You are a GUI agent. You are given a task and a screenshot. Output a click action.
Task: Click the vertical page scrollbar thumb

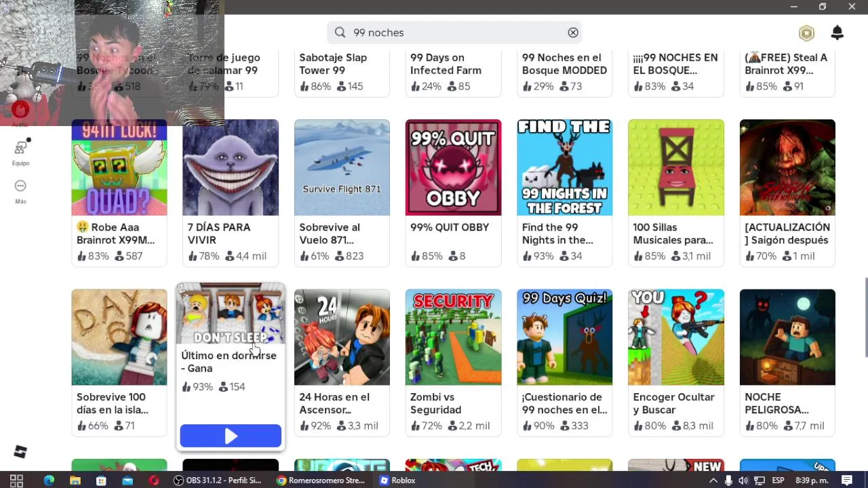(865, 315)
